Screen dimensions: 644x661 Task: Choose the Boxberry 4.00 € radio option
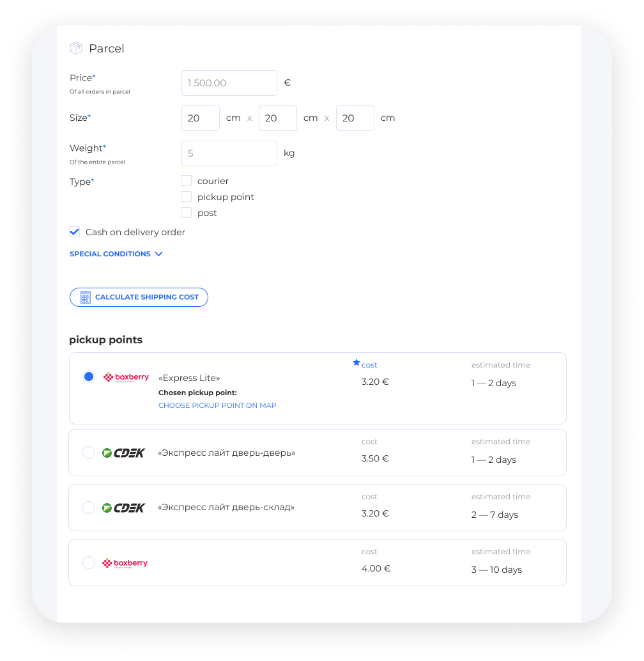(89, 563)
